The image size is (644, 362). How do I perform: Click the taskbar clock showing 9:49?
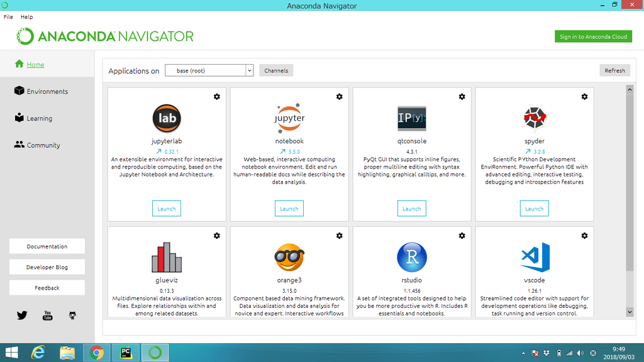(619, 353)
